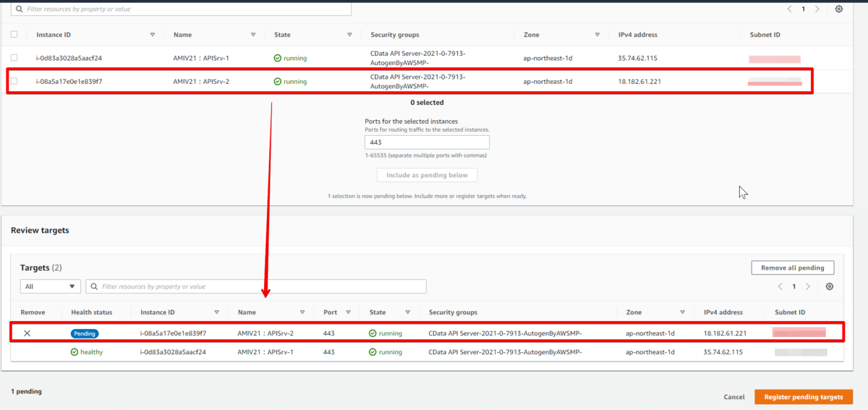Click running state of APISrv-2 in top table
Screen dimensions: 868x410
point(290,82)
